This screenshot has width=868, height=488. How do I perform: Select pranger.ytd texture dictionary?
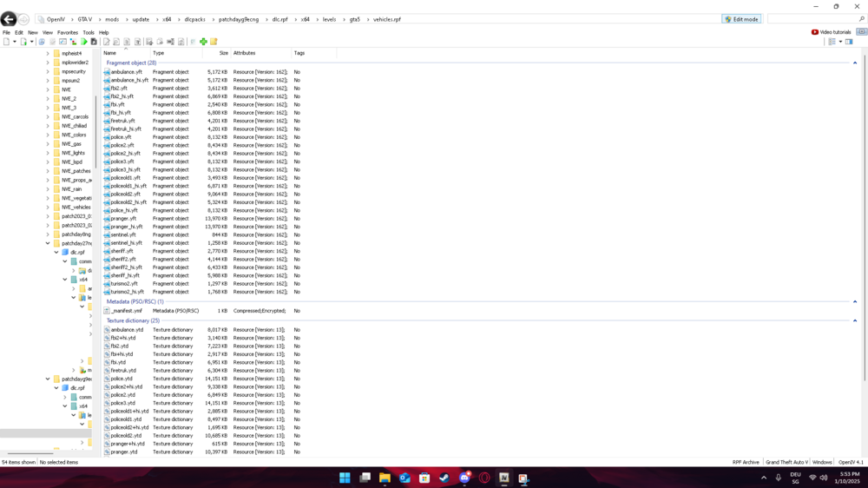[123, 452]
